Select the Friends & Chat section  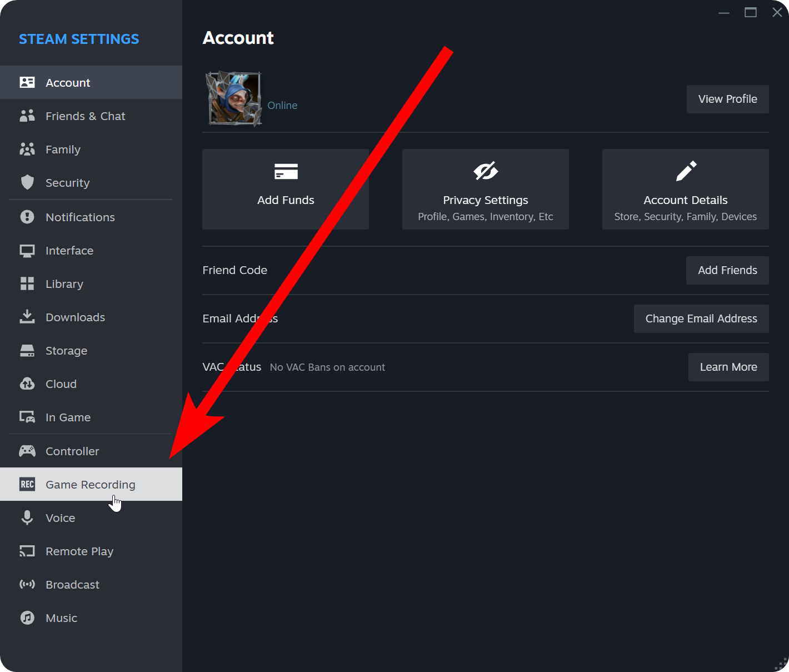click(x=85, y=116)
